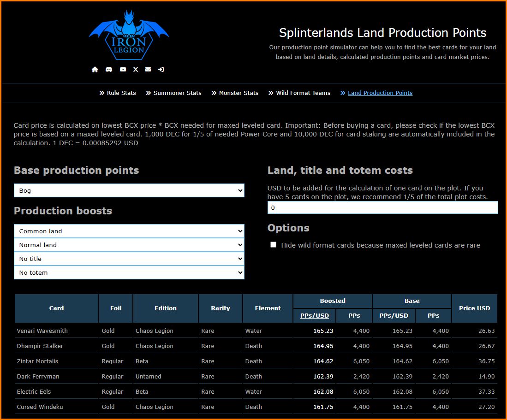Click the login arrow icon

coord(161,70)
